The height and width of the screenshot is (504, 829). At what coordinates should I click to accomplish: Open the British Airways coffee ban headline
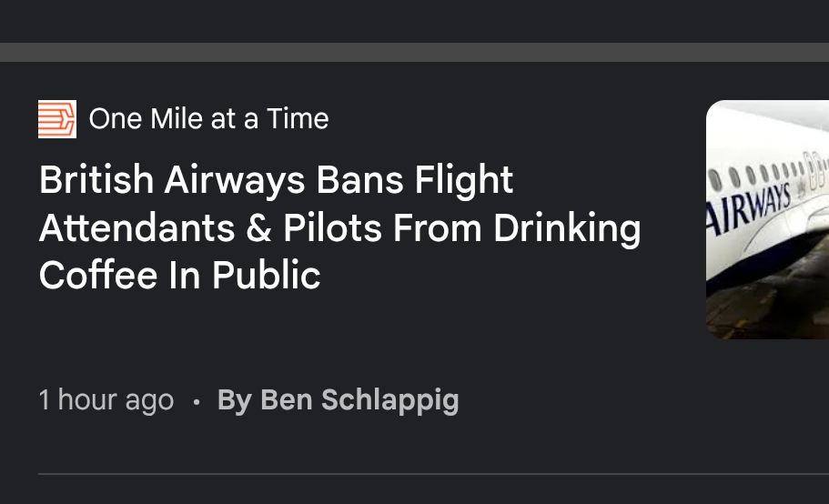pyautogui.click(x=339, y=227)
